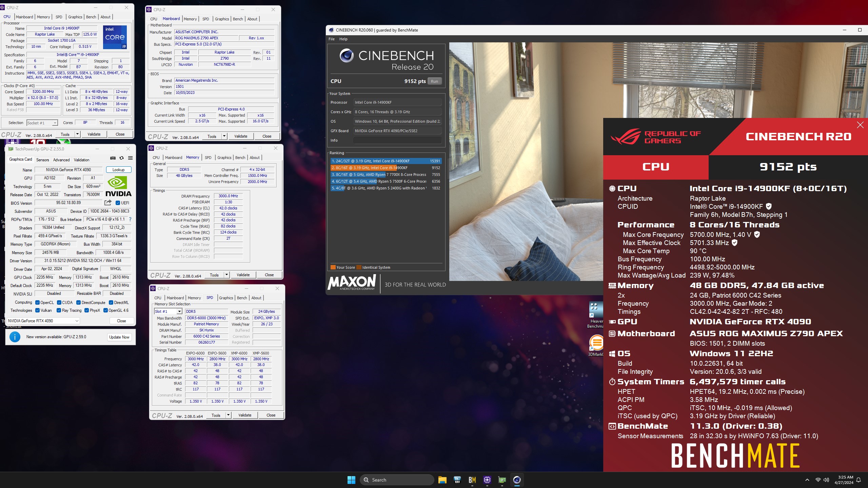Click the GPU-Z Close button
This screenshot has height=488, width=868.
click(x=121, y=321)
